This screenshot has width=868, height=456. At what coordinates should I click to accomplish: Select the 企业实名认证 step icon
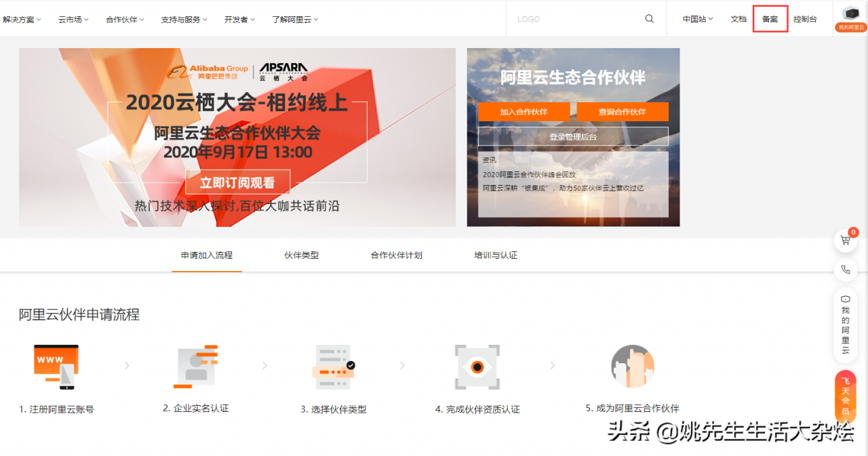coord(197,367)
